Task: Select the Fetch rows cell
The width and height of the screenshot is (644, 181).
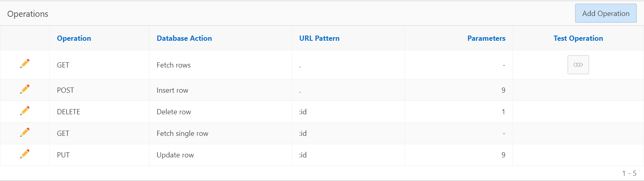Action: click(173, 65)
